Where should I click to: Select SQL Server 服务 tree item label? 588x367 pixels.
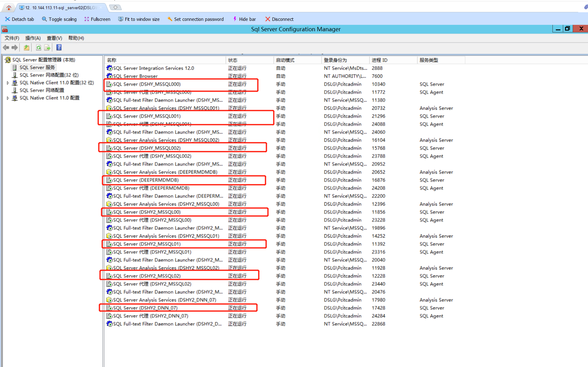tap(37, 67)
